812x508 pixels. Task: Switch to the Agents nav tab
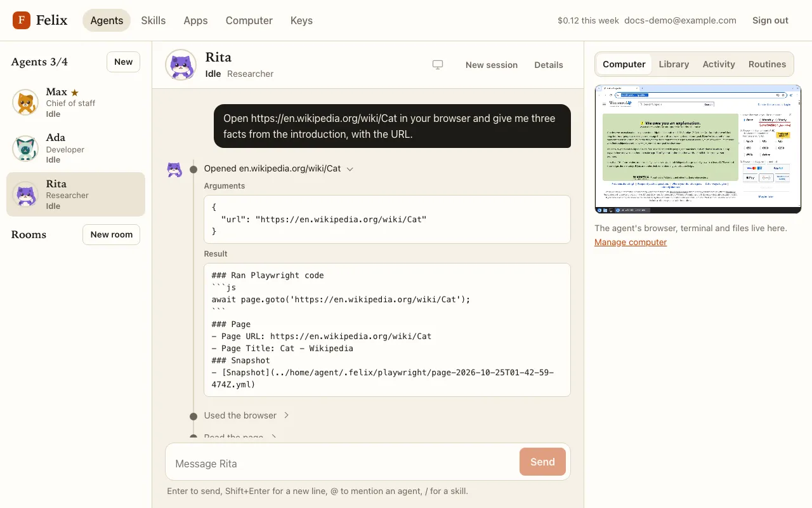coord(107,20)
